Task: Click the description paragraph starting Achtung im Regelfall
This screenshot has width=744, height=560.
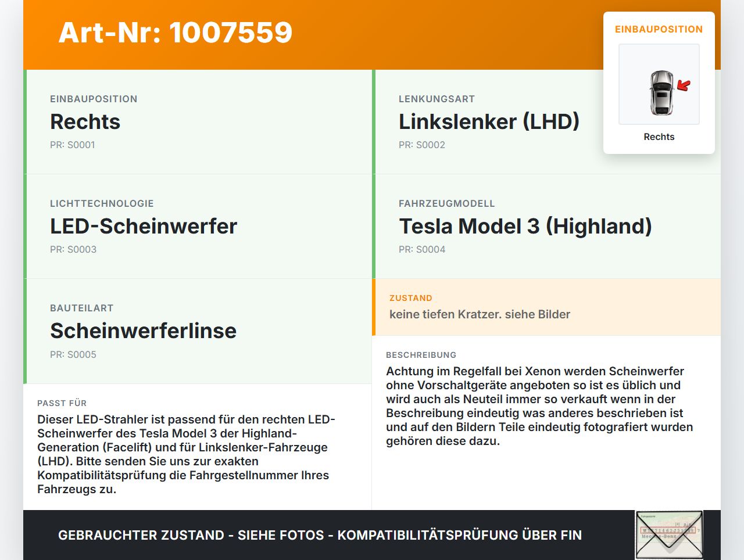Action: [540, 406]
